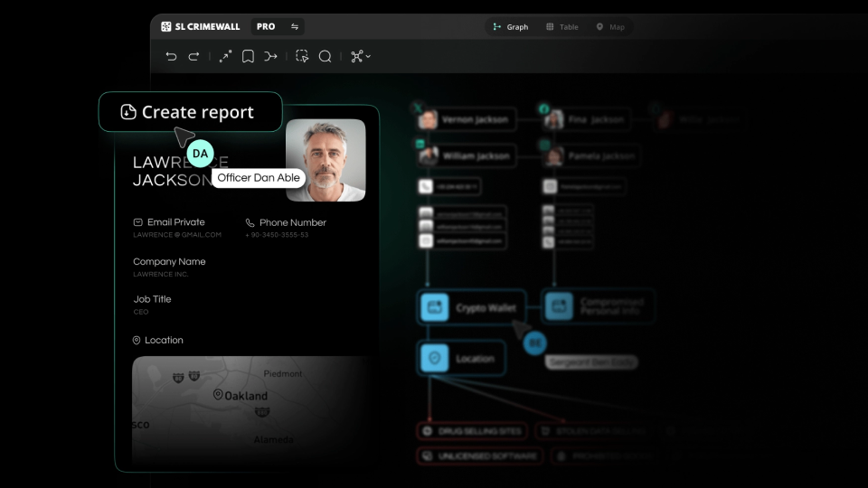Click the phone node under William Jackson
The height and width of the screenshot is (488, 868).
(449, 186)
